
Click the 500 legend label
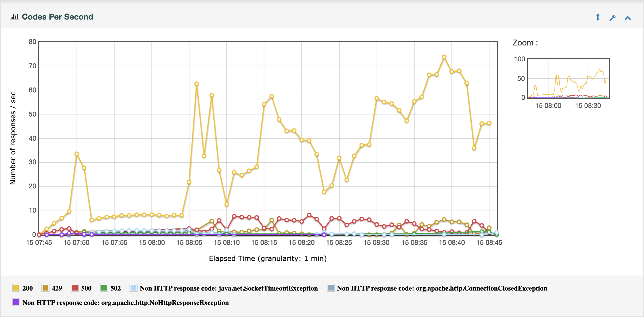(86, 288)
